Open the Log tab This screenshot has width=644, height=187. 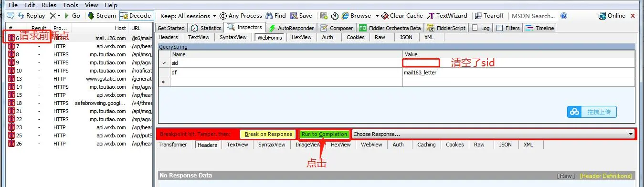tap(481, 28)
